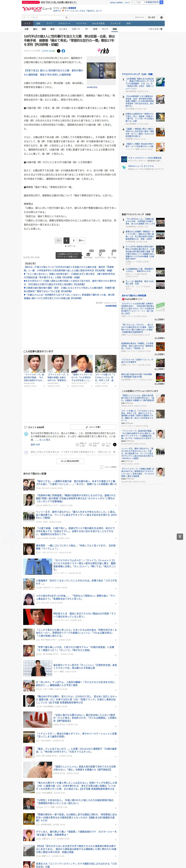
Task: Open the 有料 tab
Action: tap(128, 24)
